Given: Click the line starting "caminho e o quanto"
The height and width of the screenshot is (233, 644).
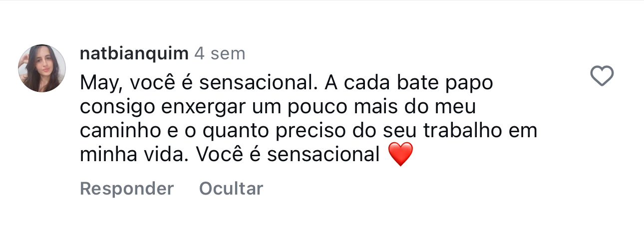Looking at the screenshot, I should coord(309,131).
